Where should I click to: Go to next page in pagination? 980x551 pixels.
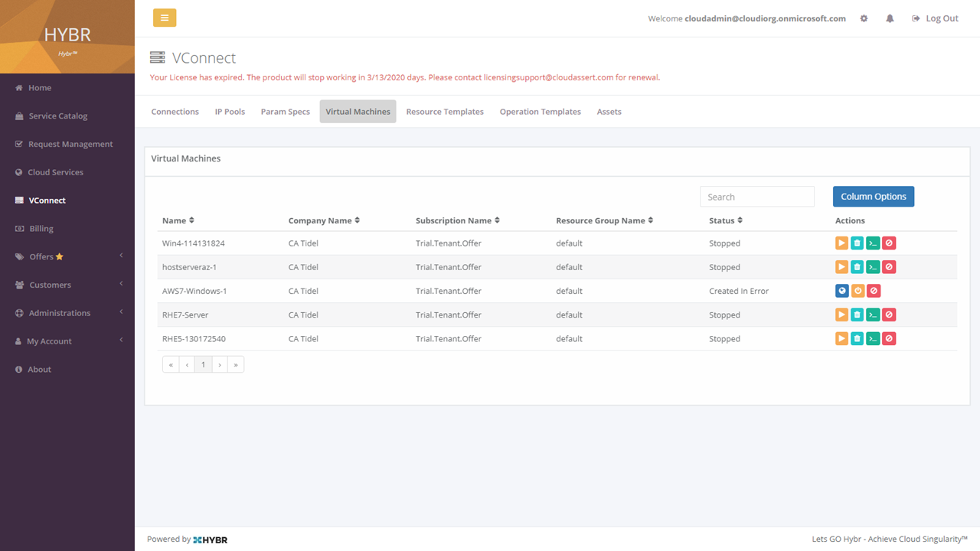click(220, 365)
